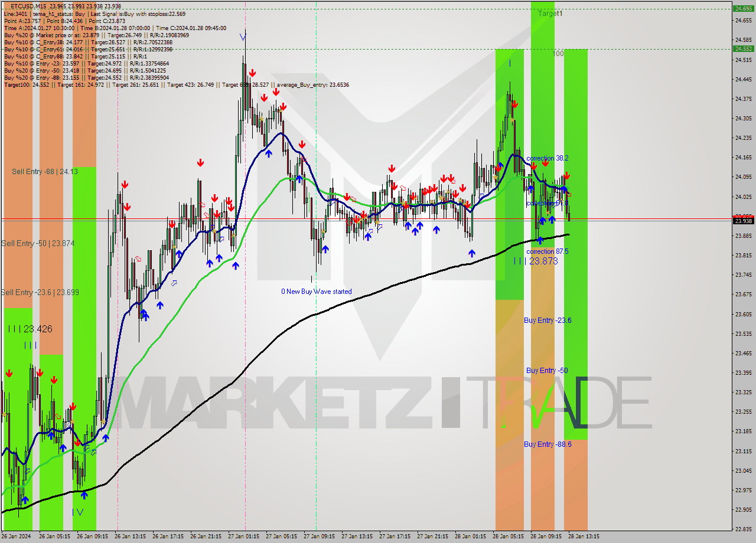The width and height of the screenshot is (756, 543).
Task: Click the 24.165 price axis value
Action: [743, 158]
